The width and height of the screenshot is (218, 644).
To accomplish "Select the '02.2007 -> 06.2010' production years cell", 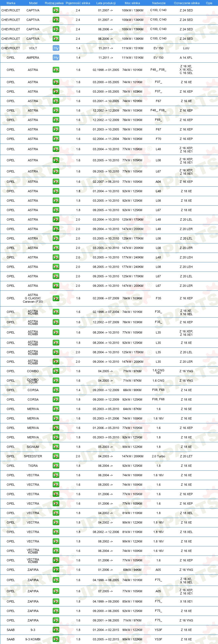I will 106,182.
